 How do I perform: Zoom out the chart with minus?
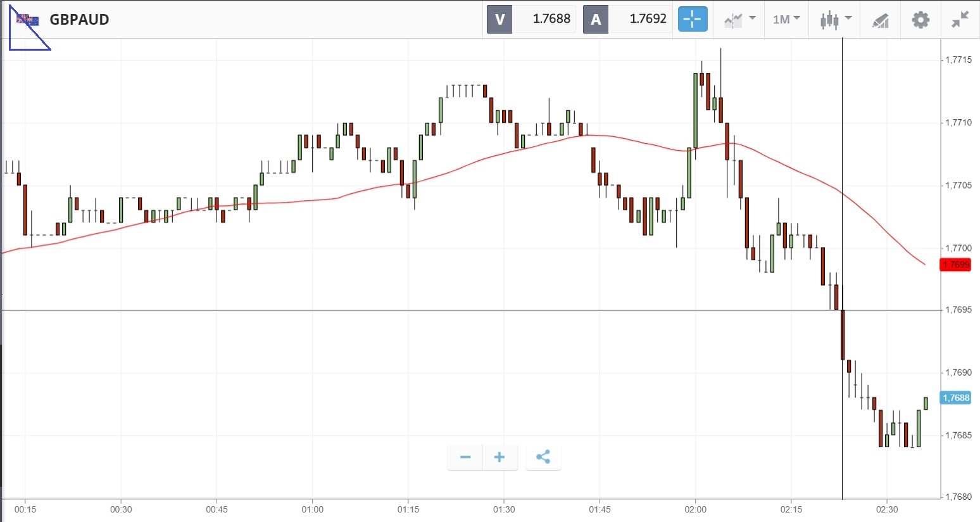click(465, 457)
